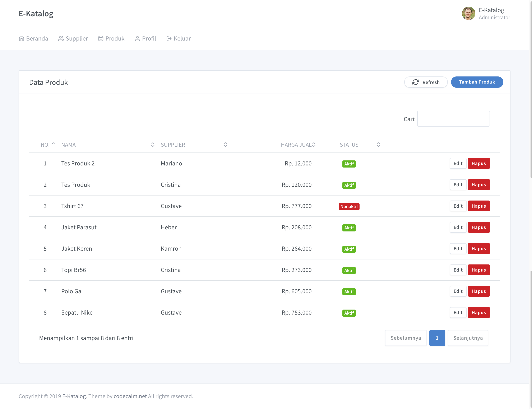Edit the Tshirt 67 product row
532x409 pixels.
point(458,206)
